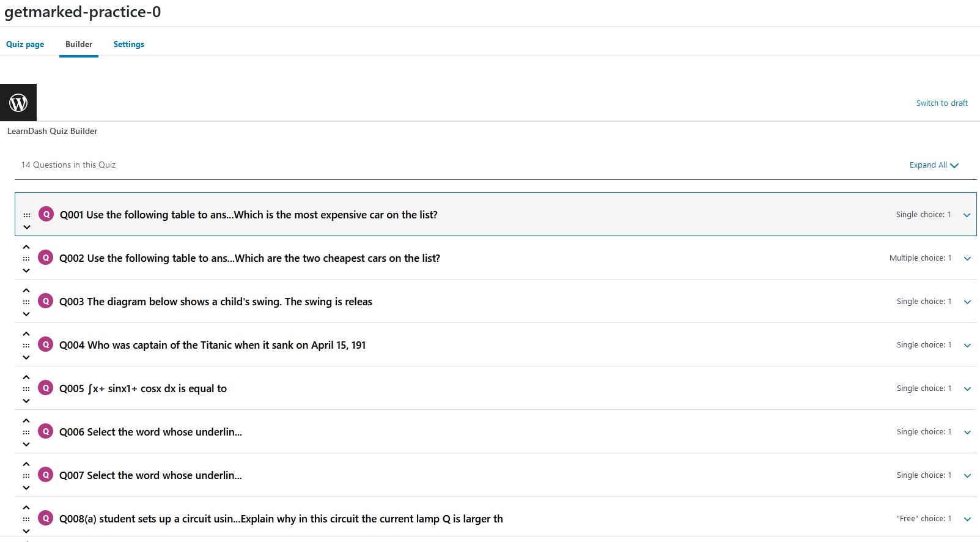Move Q004 down with its arrow
This screenshot has height=542, width=980.
click(26, 357)
